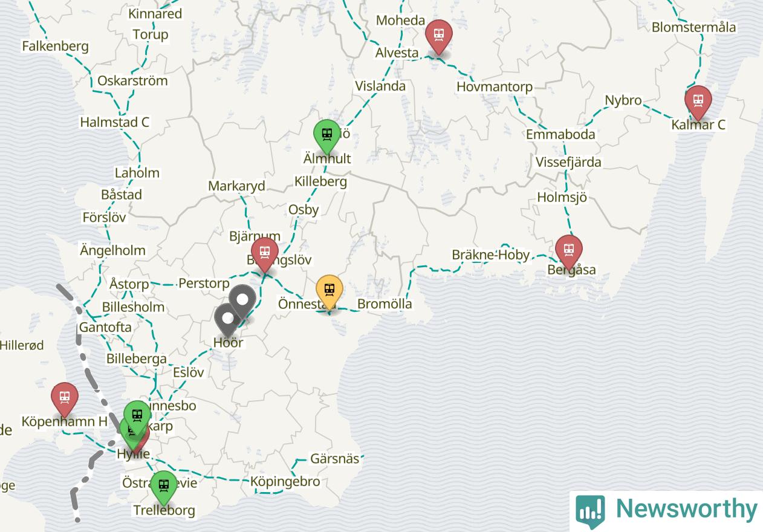Screen dimensions: 763x532
Task: Click the Emmaboda station label
Action: (x=560, y=134)
